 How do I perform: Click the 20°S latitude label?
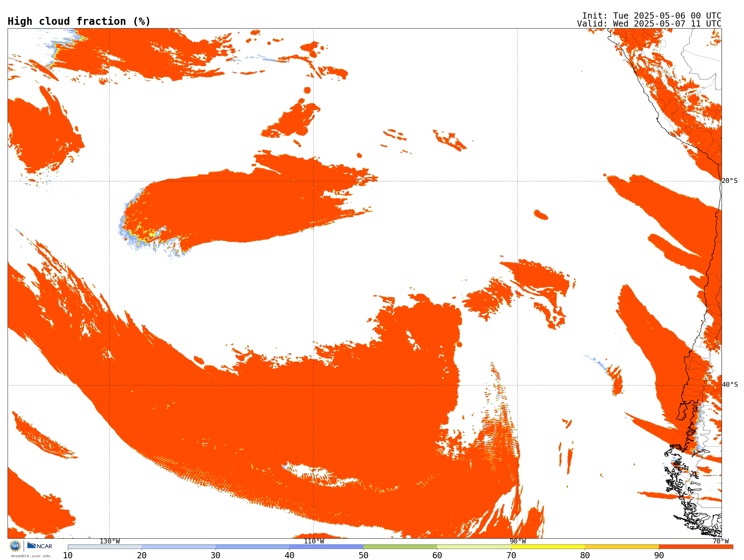coord(730,181)
